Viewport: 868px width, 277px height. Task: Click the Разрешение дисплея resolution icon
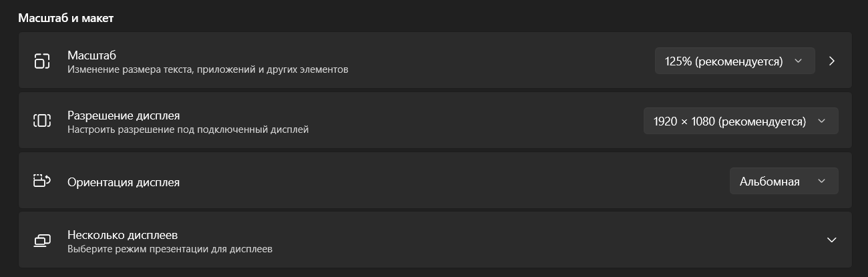[x=42, y=120]
